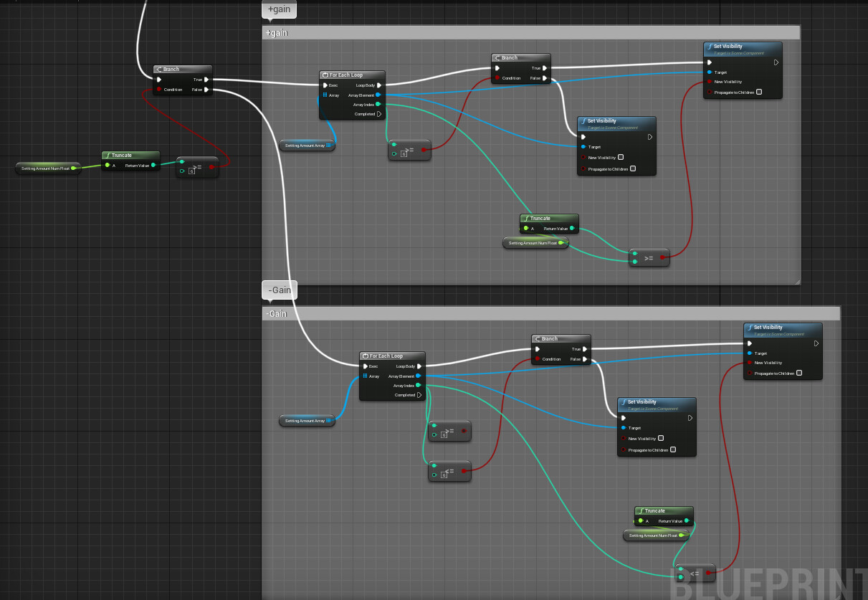Image resolution: width=868 pixels, height=600 pixels.
Task: Click Array Index pin of -Gain For Each Loop
Action: pos(419,386)
